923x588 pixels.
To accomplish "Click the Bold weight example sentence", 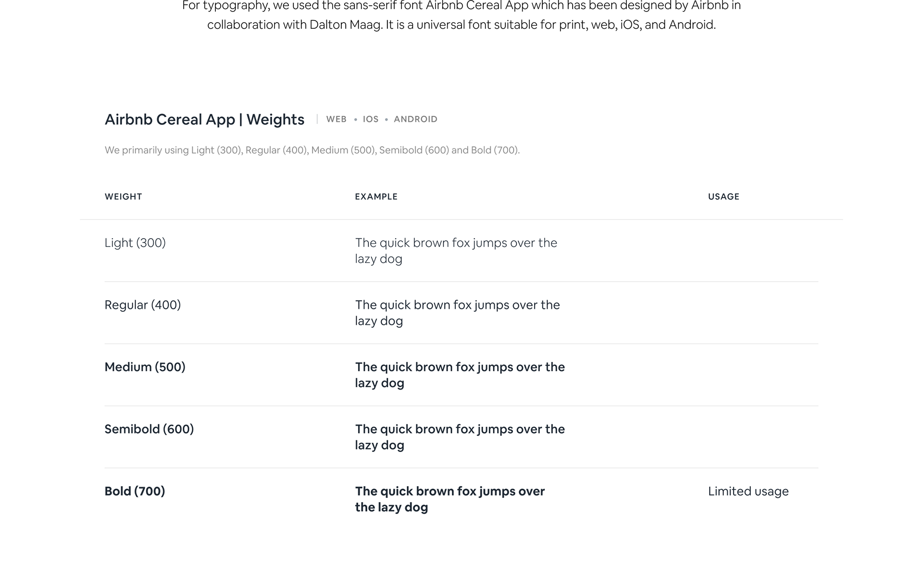I will (450, 499).
